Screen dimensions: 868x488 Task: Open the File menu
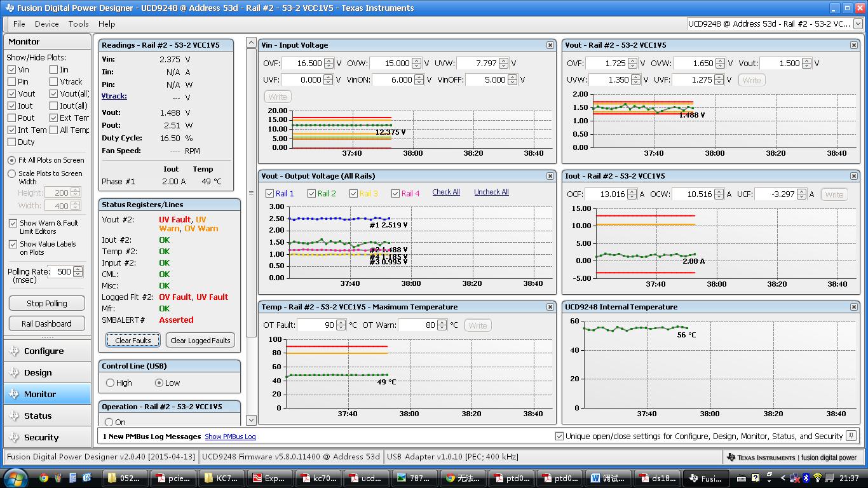coord(19,24)
